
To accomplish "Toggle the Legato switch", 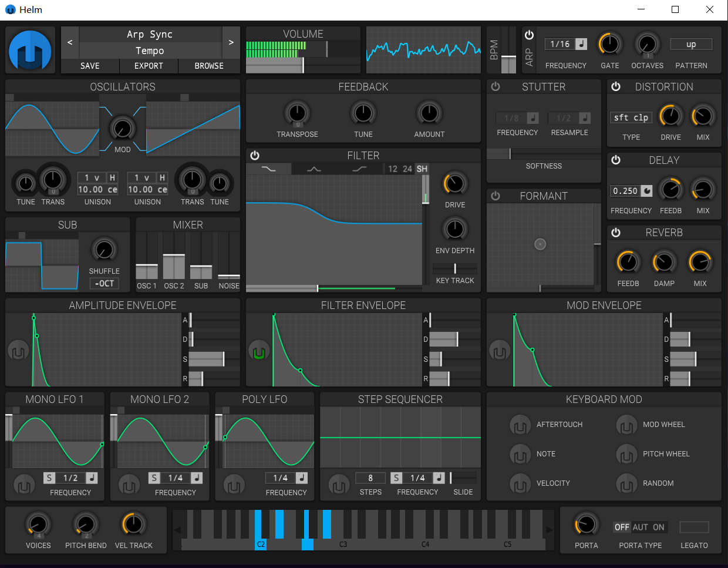I will pos(694,527).
